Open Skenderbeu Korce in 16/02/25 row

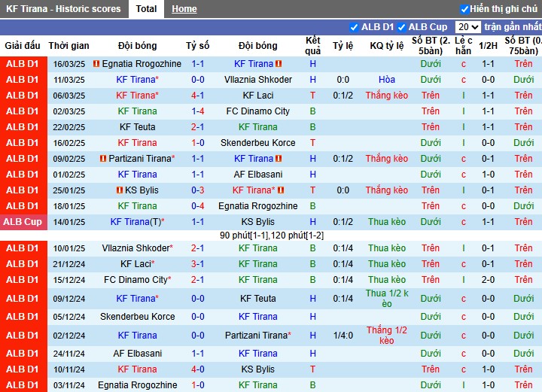(x=258, y=143)
